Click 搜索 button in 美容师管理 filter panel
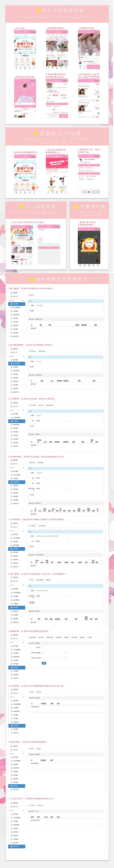Viewport: 114px width, 868px height. pyautogui.click(x=32, y=495)
